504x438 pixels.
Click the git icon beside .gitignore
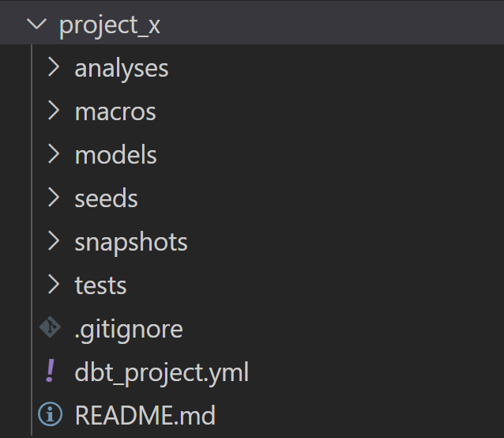[50, 327]
